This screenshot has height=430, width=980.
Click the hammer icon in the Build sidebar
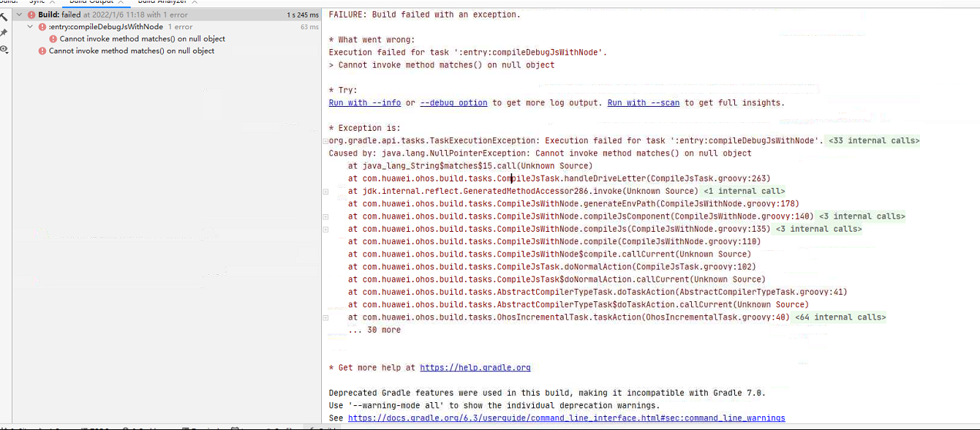(x=5, y=16)
